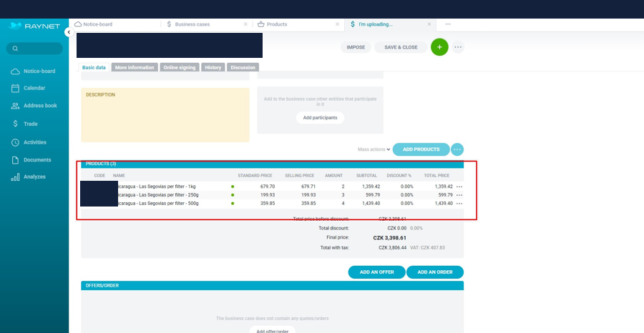Collapse the sidebar with the arrow button
Screen dimensions: 644x333
69,32
